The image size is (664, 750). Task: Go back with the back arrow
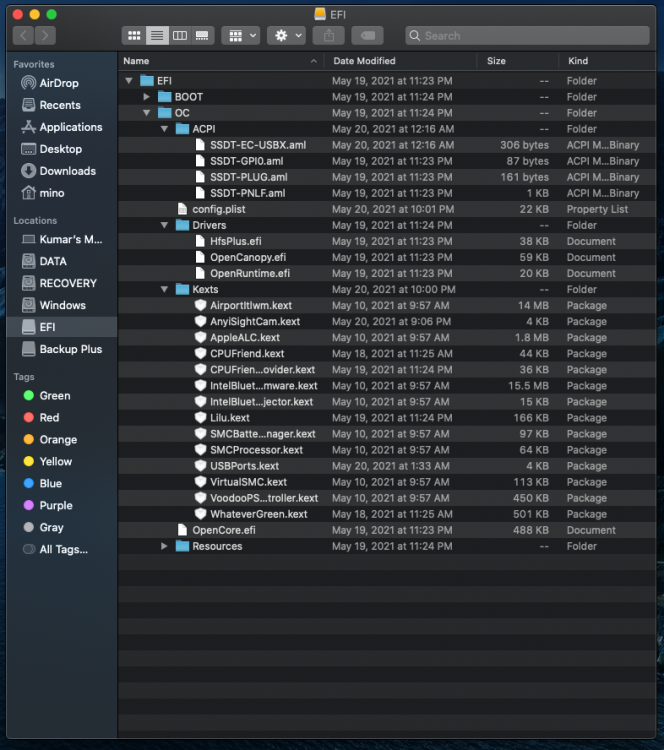coord(23,35)
